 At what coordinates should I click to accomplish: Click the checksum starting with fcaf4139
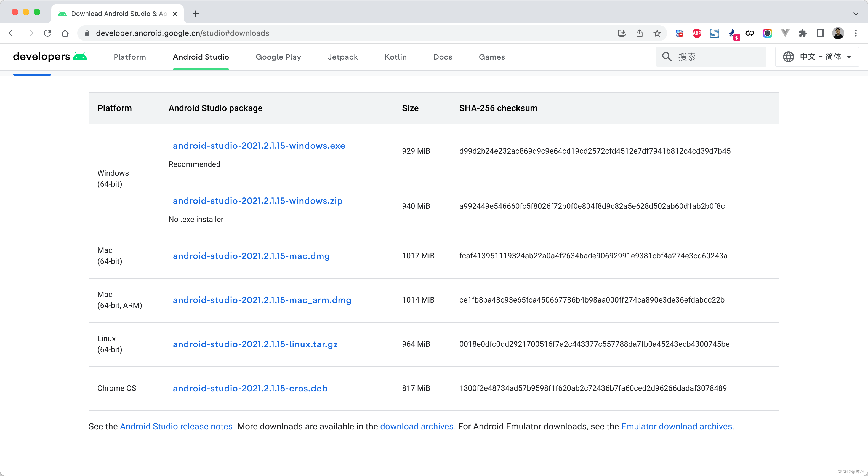593,256
